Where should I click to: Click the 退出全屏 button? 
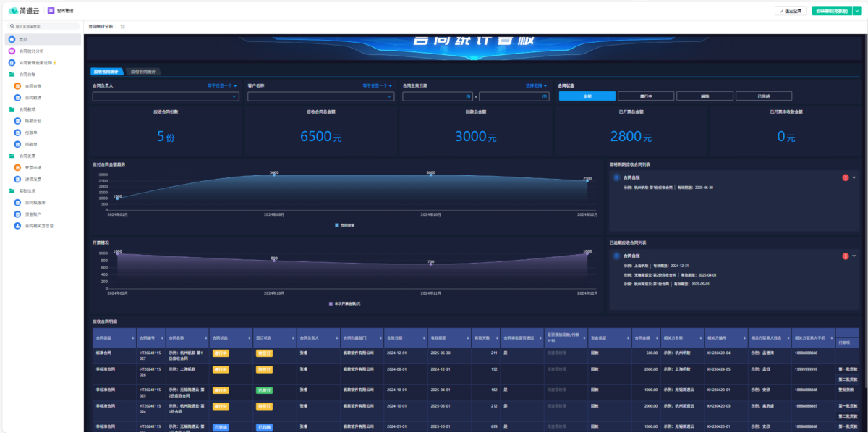pyautogui.click(x=790, y=11)
